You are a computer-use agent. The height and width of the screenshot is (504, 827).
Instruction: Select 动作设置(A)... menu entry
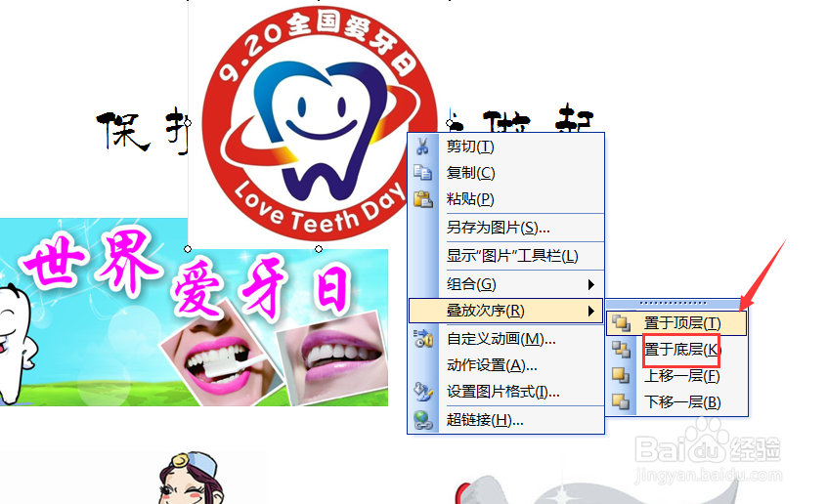tap(506, 365)
